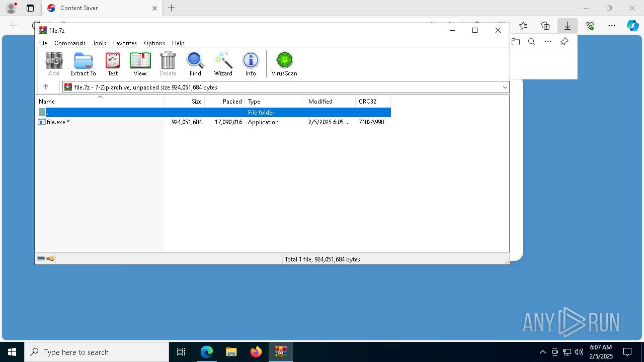This screenshot has width=644, height=362.
Task: Click the 7482A99B CRC32 value
Action: [x=371, y=122]
